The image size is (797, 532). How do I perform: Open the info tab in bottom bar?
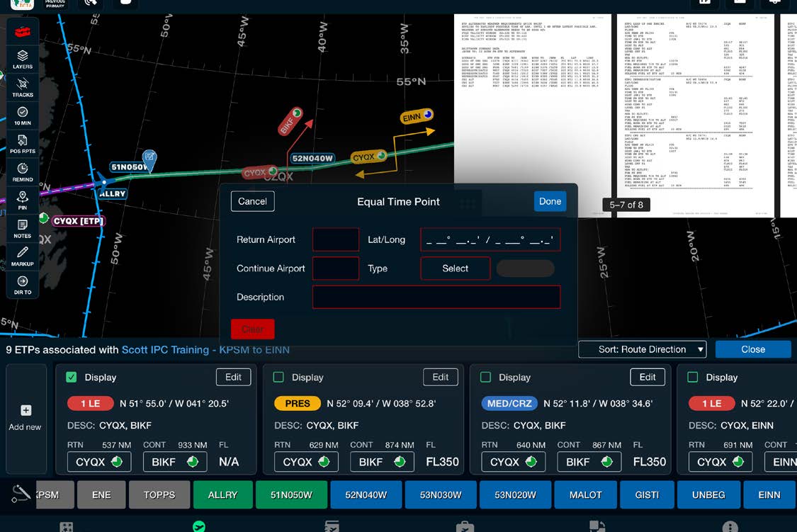point(730,526)
